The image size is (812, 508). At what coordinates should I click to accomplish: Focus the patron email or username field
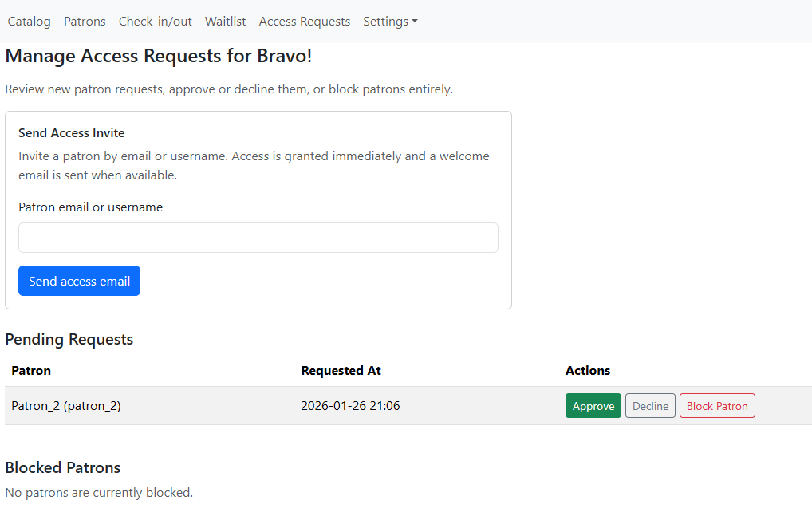pos(258,238)
